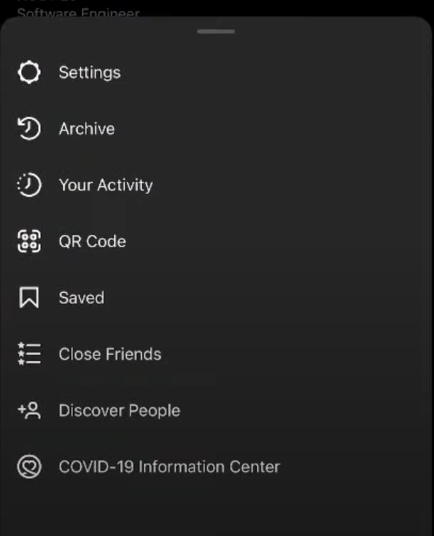The image size is (434, 536).
Task: Tap the Close Friends star list icon
Action: click(29, 354)
